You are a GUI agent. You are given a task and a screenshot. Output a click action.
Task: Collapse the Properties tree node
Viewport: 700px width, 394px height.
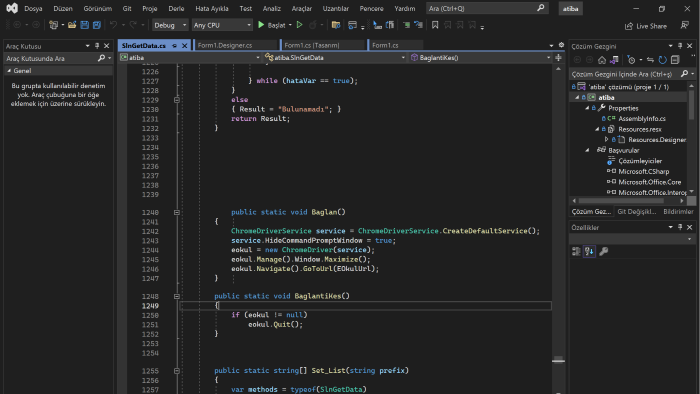coord(587,108)
